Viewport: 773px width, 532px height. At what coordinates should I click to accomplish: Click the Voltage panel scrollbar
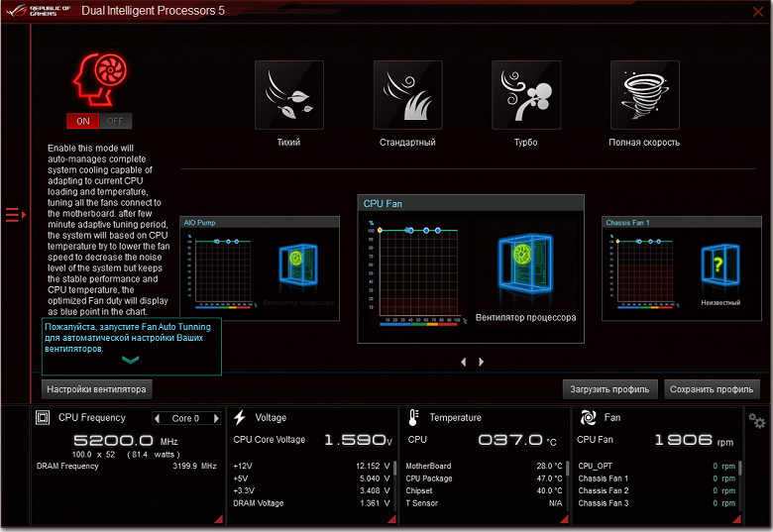click(395, 467)
